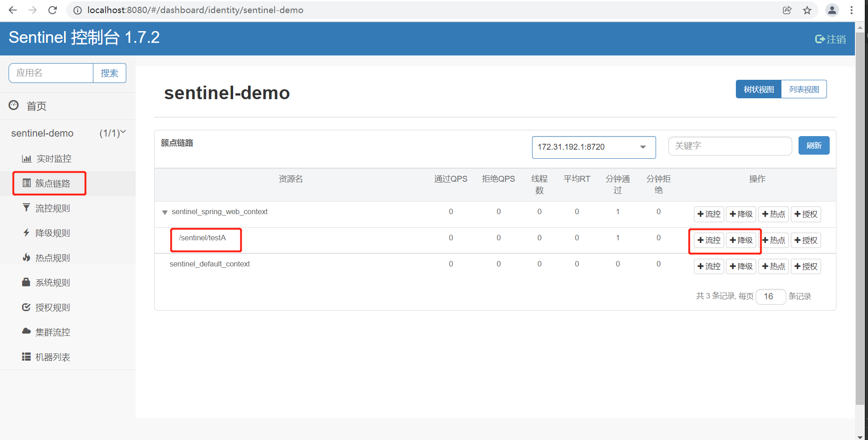Image resolution: width=868 pixels, height=440 pixels.
Task: Add 降级 rule for sentinel_spring_web_context
Action: (x=741, y=214)
